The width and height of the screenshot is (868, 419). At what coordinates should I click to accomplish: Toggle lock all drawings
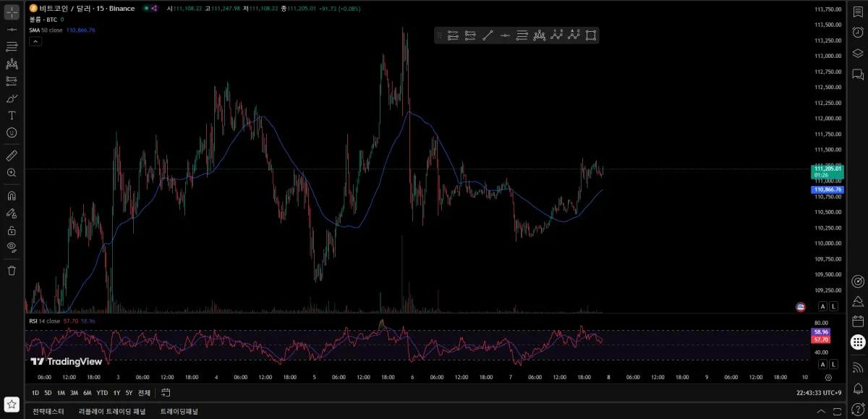tap(12, 230)
